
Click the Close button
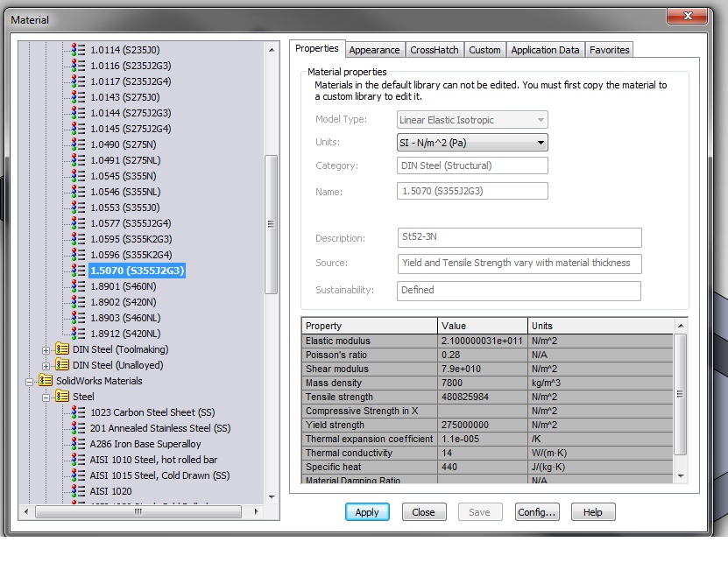click(x=424, y=512)
